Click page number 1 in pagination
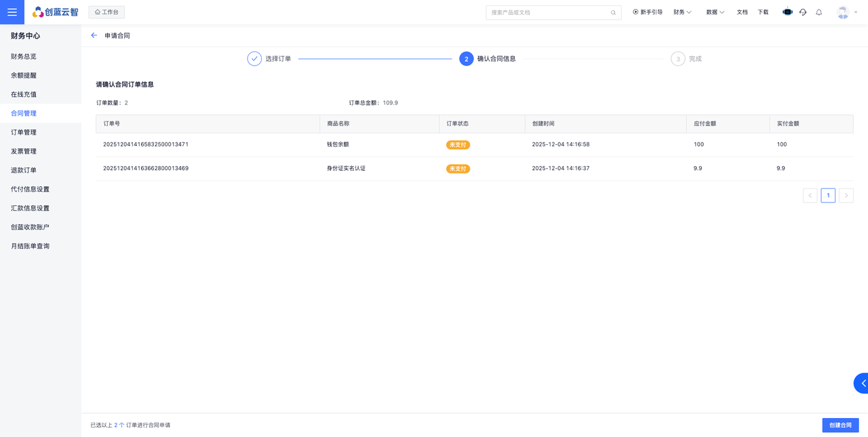868x437 pixels. [828, 195]
